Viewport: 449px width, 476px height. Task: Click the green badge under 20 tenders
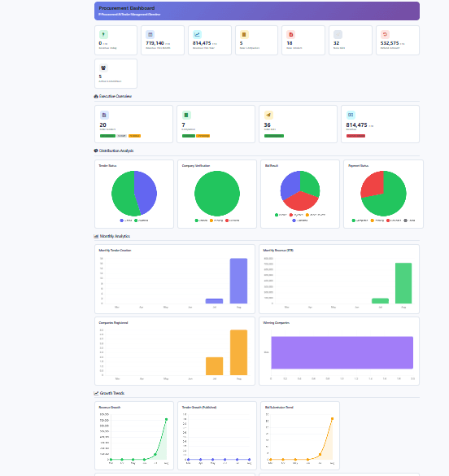pyautogui.click(x=107, y=136)
